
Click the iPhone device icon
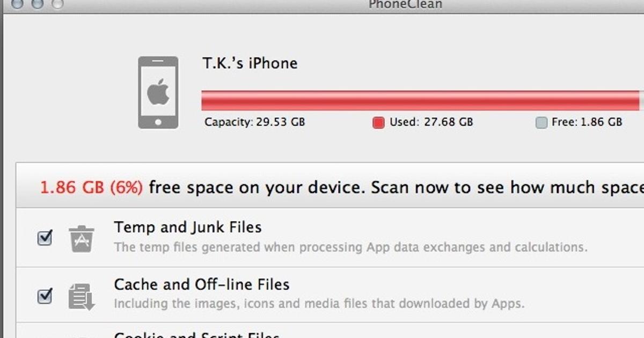tap(158, 92)
